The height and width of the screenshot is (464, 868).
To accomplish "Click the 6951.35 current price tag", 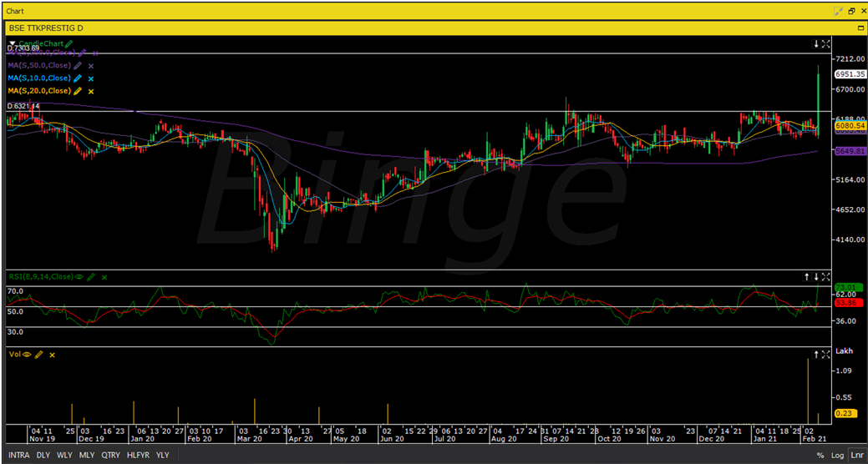I will coord(850,74).
